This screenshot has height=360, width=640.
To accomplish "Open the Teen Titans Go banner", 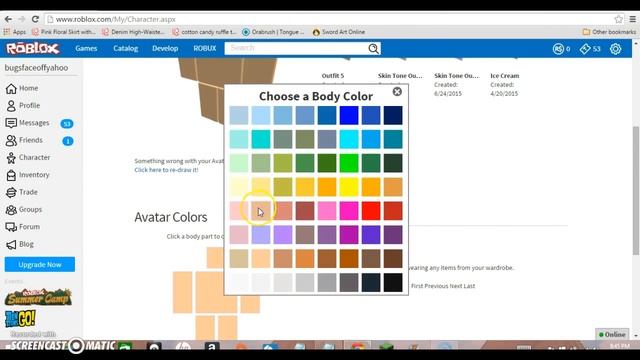I will (x=20, y=319).
